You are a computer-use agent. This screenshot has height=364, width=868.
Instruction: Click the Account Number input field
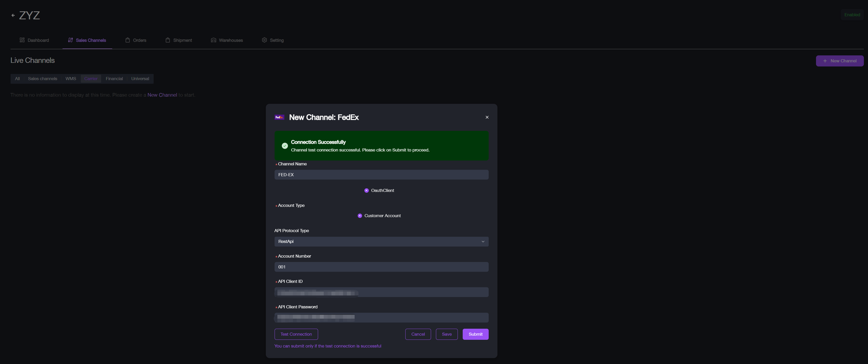pos(381,267)
